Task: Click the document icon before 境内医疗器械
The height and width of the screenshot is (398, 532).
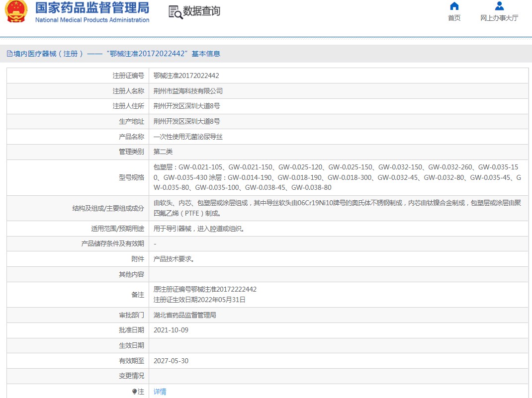Action: tap(9, 54)
